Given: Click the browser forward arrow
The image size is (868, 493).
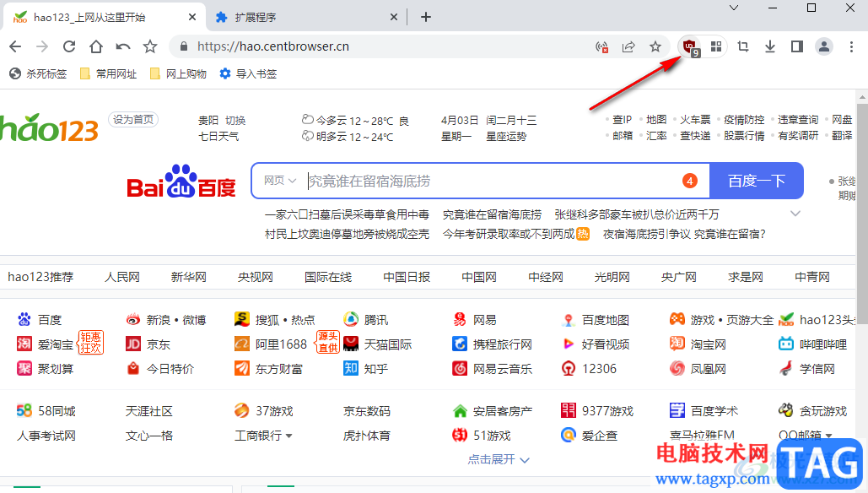Looking at the screenshot, I should tap(42, 46).
